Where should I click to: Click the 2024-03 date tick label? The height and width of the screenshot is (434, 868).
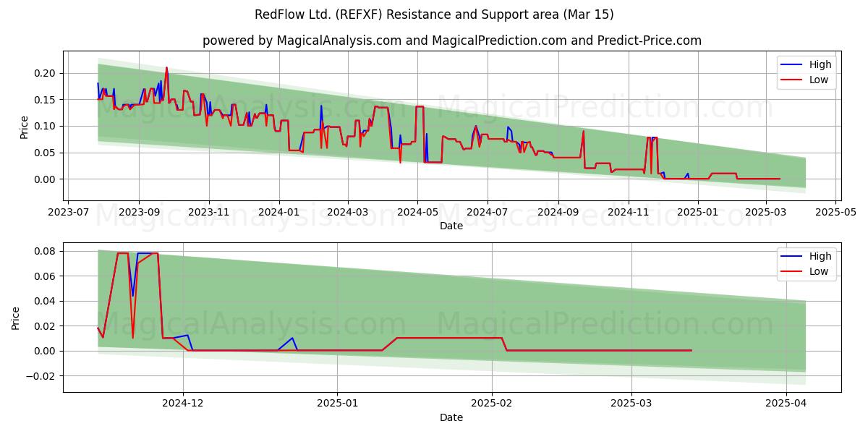pyautogui.click(x=347, y=213)
